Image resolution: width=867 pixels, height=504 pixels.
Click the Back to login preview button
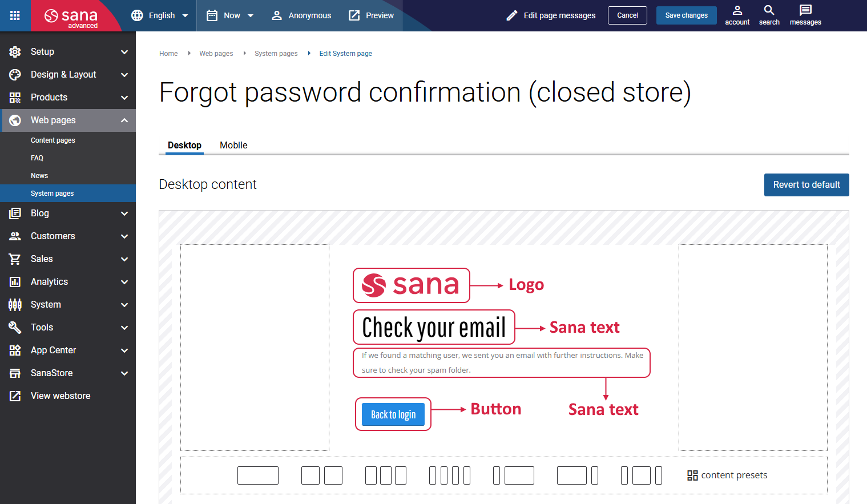(x=393, y=414)
